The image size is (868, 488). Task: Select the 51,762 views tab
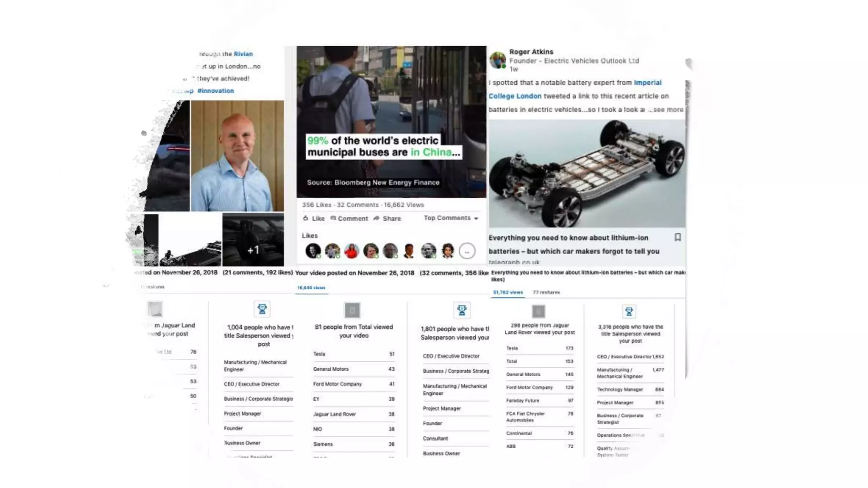click(x=508, y=292)
